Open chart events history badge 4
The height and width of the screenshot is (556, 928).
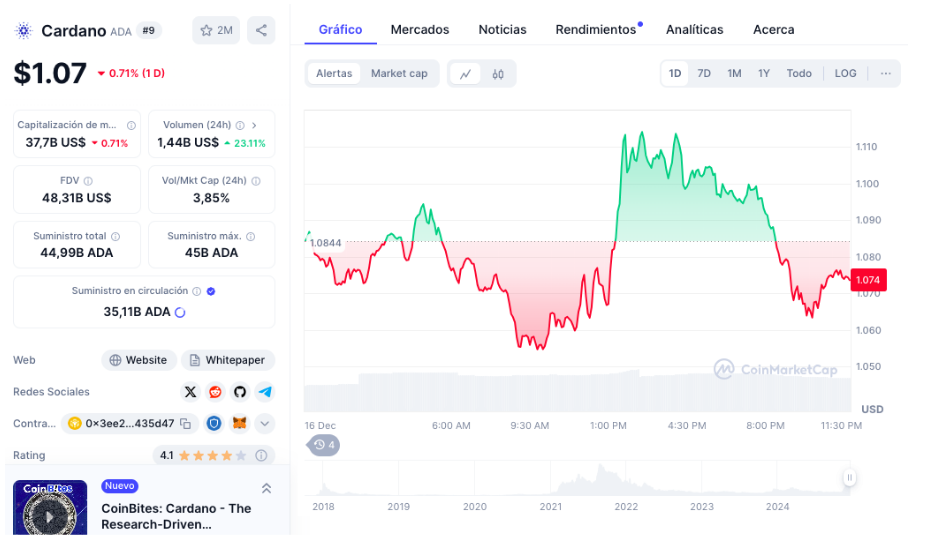324,445
